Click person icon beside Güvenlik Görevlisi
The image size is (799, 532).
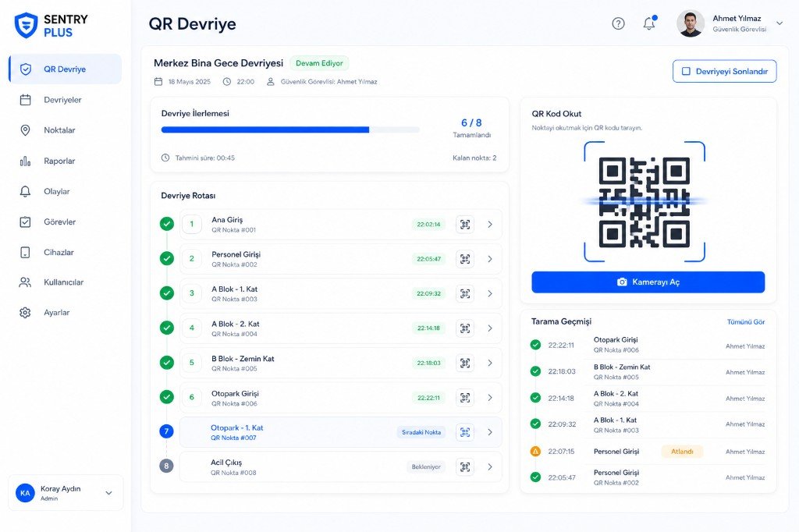tap(271, 82)
